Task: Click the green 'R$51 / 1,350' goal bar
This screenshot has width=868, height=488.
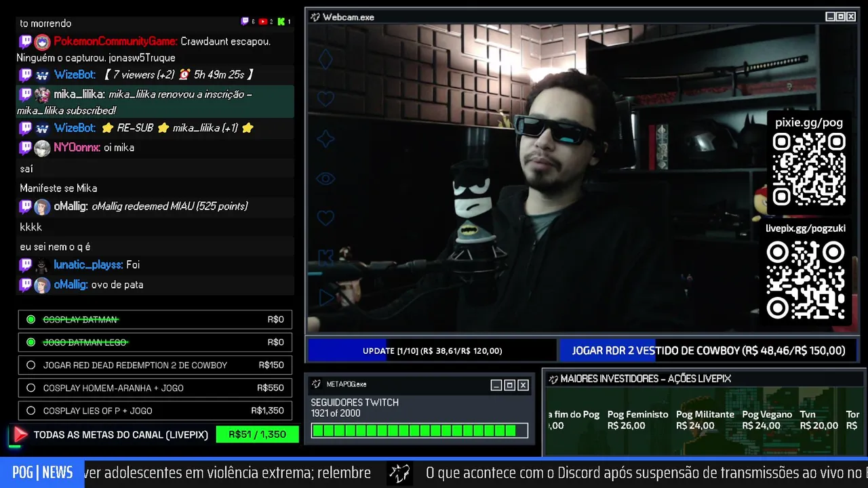Action: coord(257,434)
